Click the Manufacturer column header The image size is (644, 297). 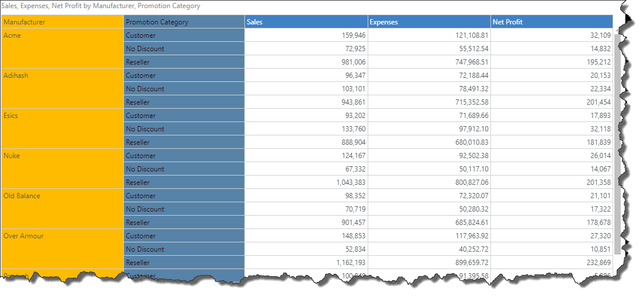click(62, 22)
